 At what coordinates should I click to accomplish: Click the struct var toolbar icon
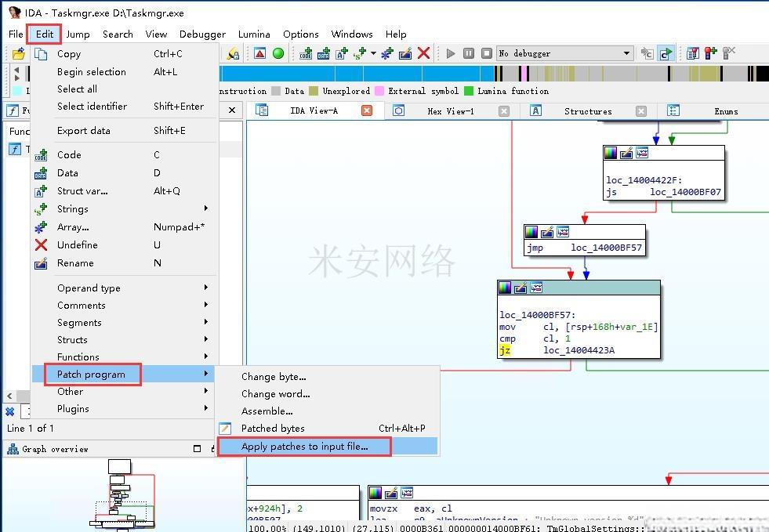[x=341, y=53]
